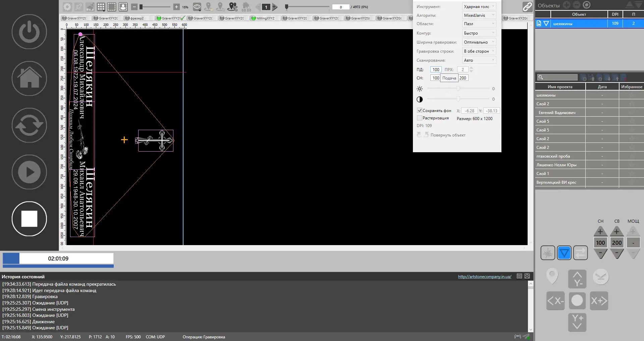644x341 pixels.
Task: Click the grid dots toolbar icon
Action: 101,7
